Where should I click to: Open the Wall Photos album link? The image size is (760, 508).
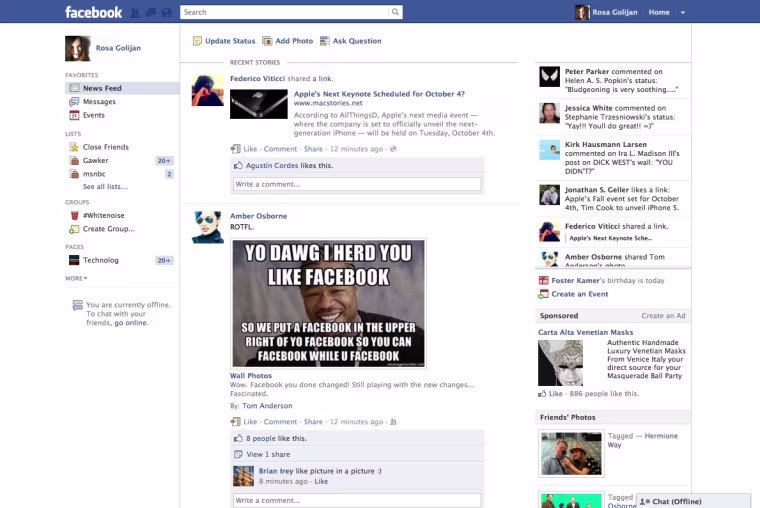point(251,376)
